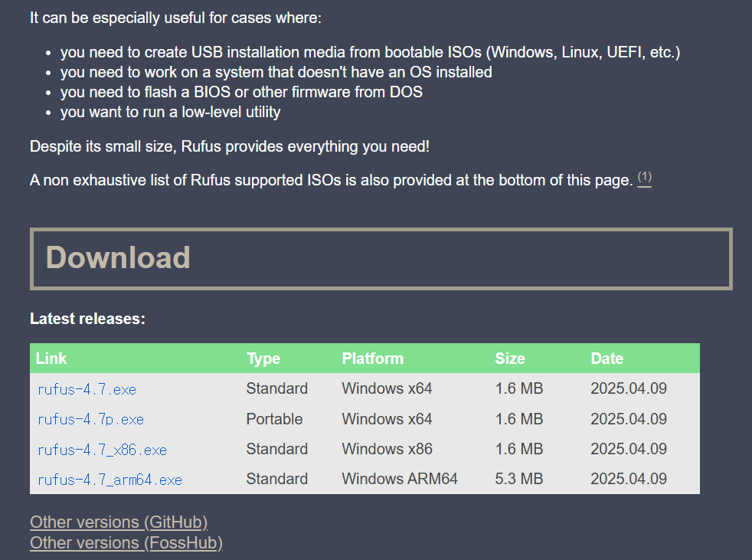The image size is (752, 560).
Task: Click the Standard type in the rufus-4.7_arm64.exe row
Action: (x=276, y=479)
